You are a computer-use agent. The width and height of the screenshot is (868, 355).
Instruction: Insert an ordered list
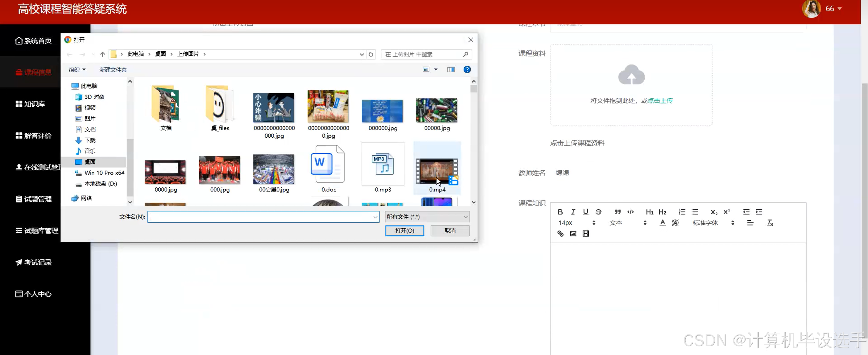(x=682, y=212)
